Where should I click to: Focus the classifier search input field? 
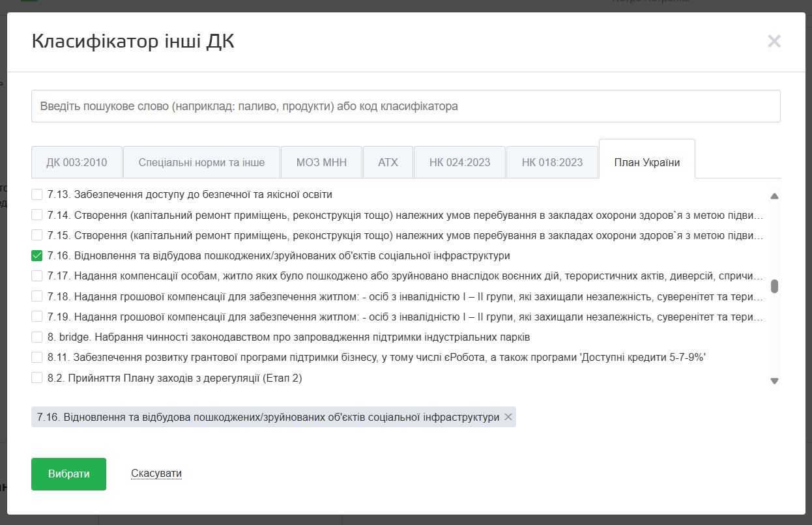[405, 106]
